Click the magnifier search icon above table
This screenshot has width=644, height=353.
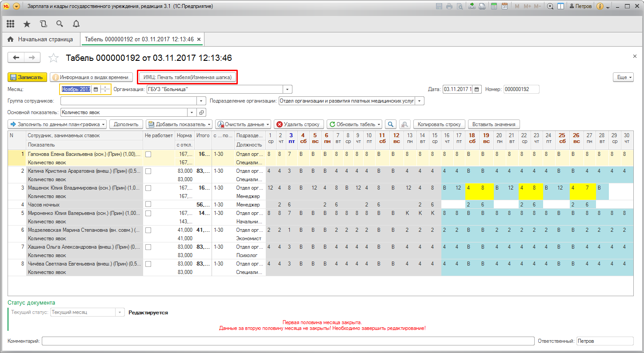pyautogui.click(x=391, y=124)
